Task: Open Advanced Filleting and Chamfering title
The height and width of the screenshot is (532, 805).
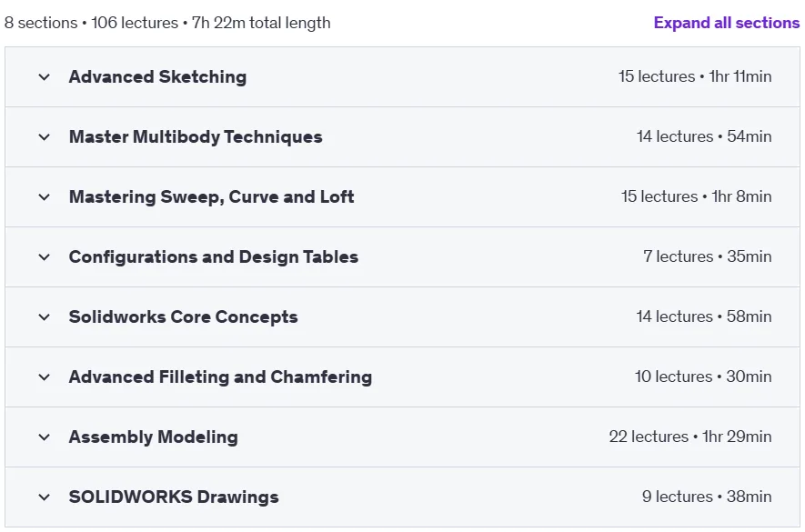Action: point(220,377)
